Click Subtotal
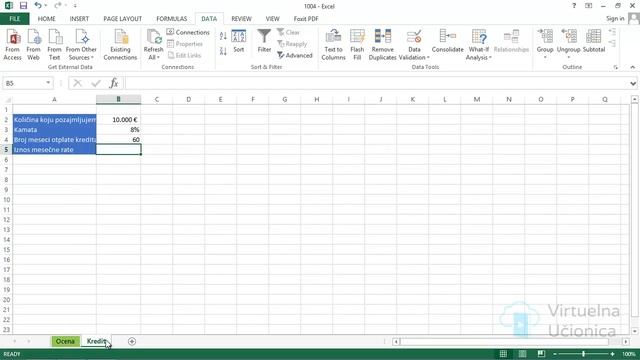This screenshot has width=640, height=360. click(594, 41)
